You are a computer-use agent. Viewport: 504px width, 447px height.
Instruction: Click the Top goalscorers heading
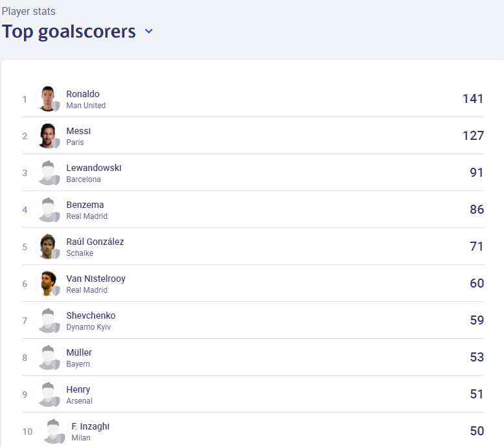(x=69, y=32)
